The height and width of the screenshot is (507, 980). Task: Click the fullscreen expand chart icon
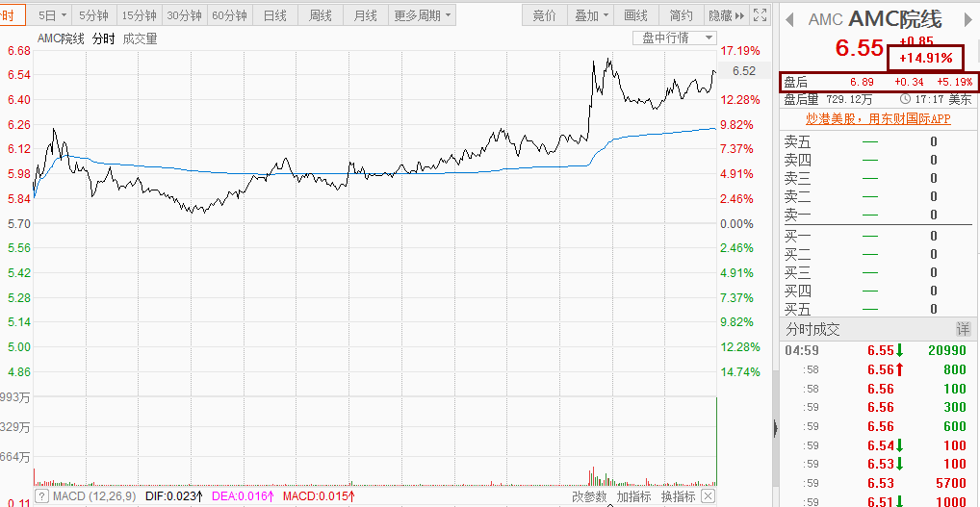[x=761, y=15]
